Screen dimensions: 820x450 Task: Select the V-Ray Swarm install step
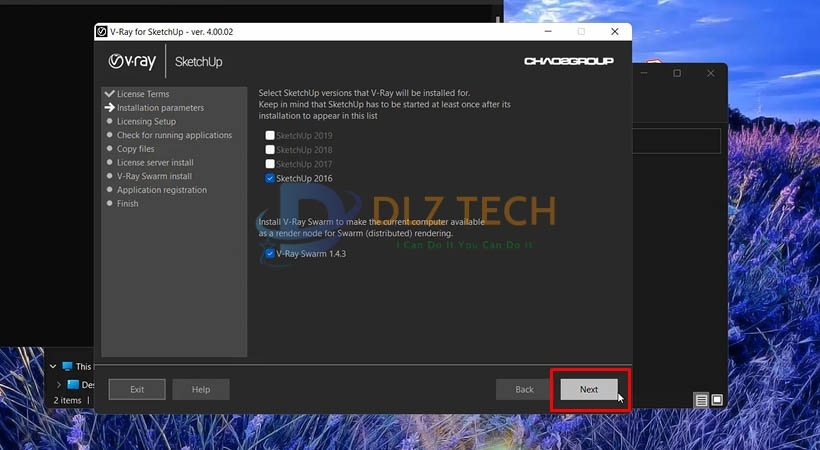[154, 176]
